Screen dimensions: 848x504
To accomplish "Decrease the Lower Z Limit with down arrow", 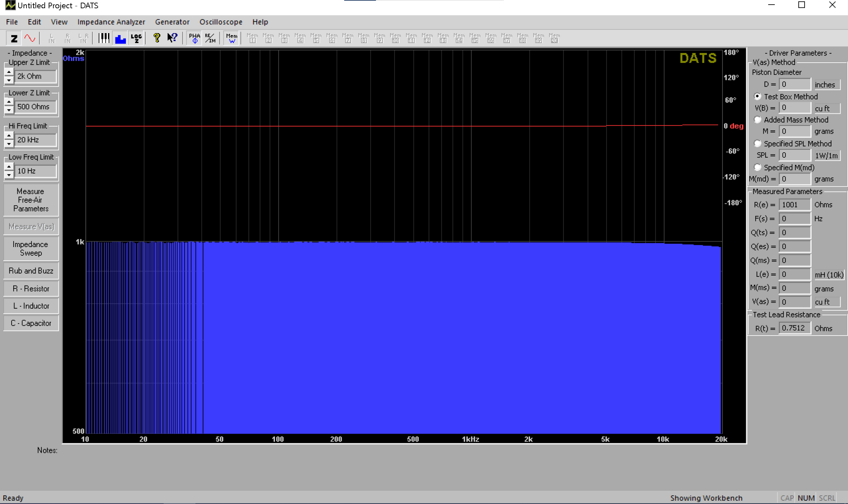I will 9,110.
